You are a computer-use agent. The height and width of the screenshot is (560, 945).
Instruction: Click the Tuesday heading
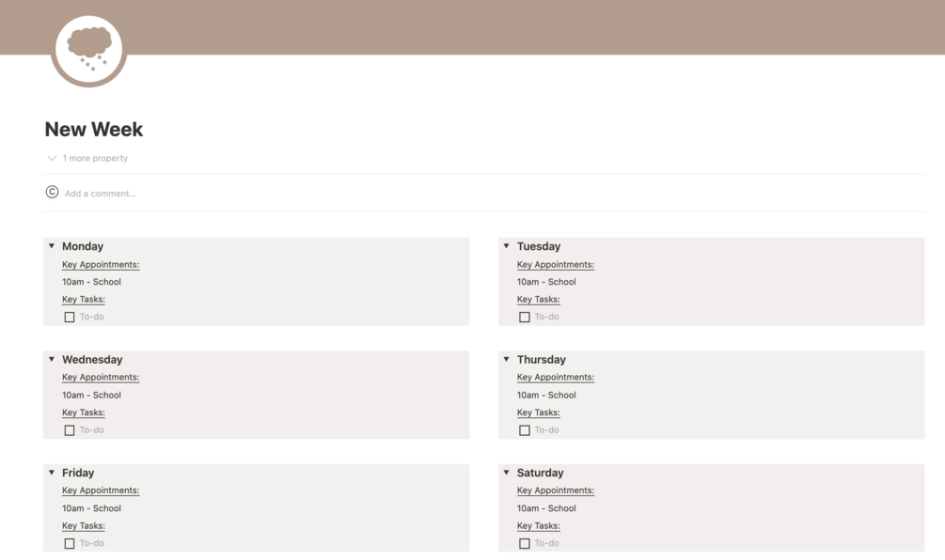coord(539,246)
